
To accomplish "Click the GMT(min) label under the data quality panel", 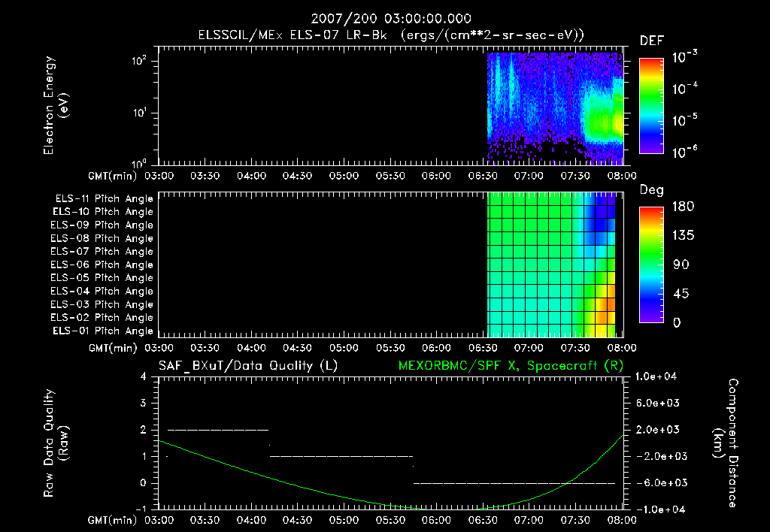I will pos(113,520).
